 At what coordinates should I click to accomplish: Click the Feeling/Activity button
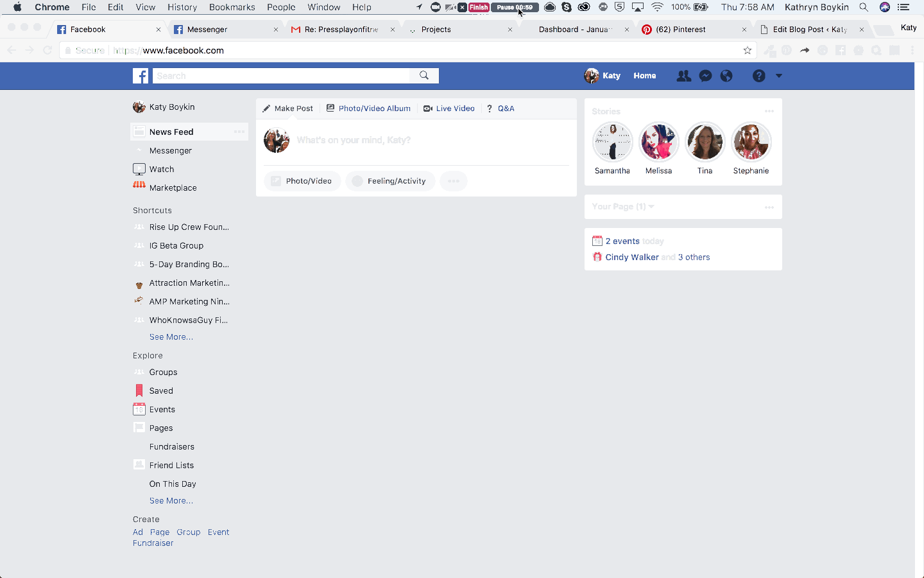point(390,181)
